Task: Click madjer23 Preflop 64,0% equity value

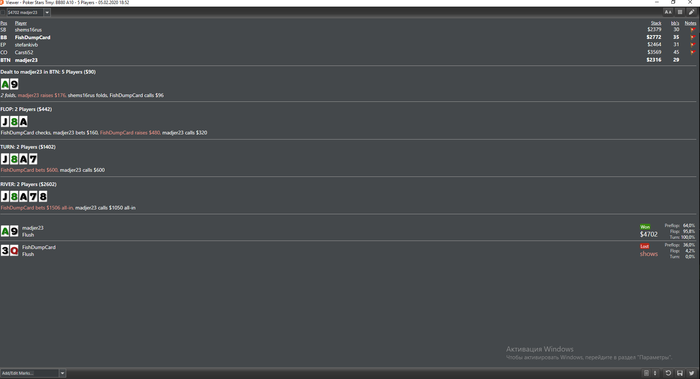Action: tap(689, 226)
